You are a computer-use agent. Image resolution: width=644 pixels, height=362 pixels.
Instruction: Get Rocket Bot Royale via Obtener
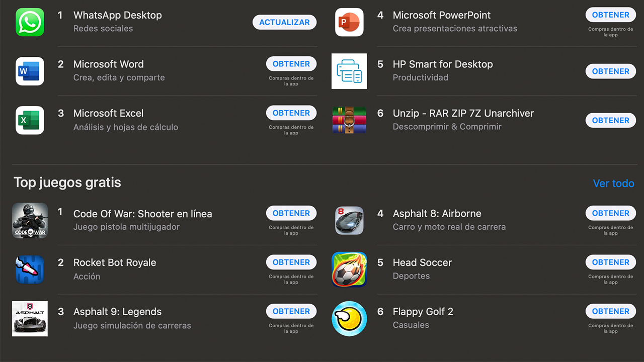(x=291, y=262)
